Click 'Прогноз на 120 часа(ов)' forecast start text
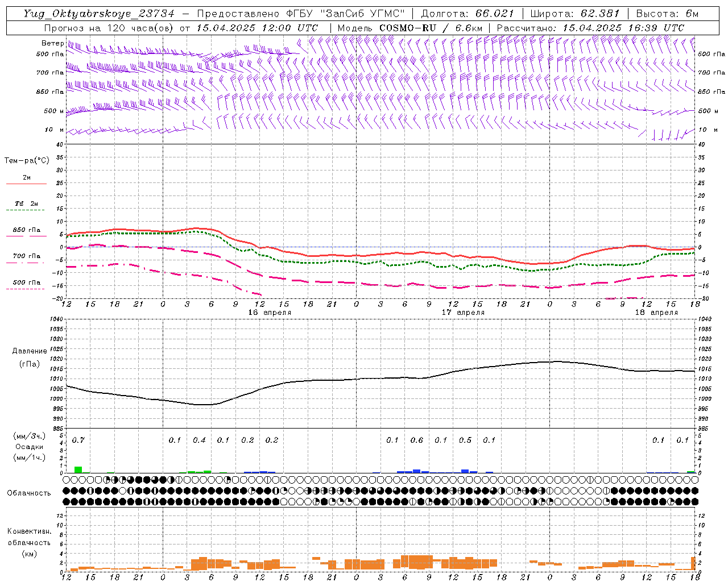This screenshot has height=582, width=728. [x=109, y=28]
